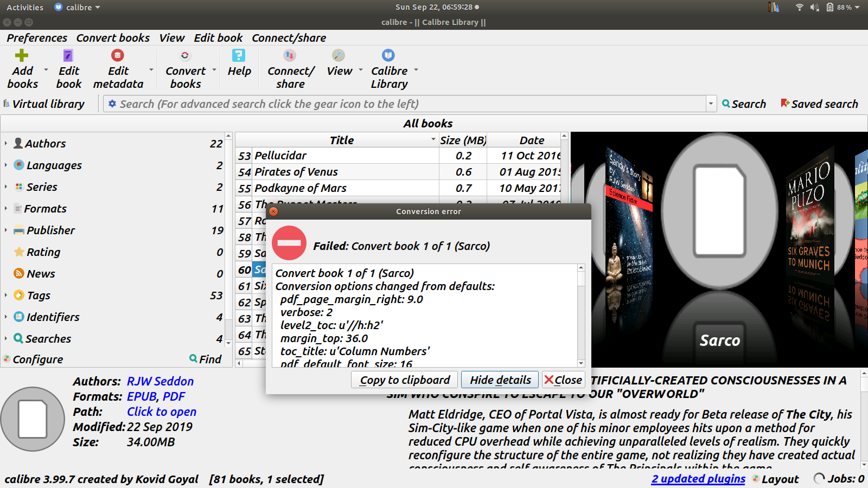Expand the Publisher tree node
Screen dimensions: 868x488
[x=6, y=230]
